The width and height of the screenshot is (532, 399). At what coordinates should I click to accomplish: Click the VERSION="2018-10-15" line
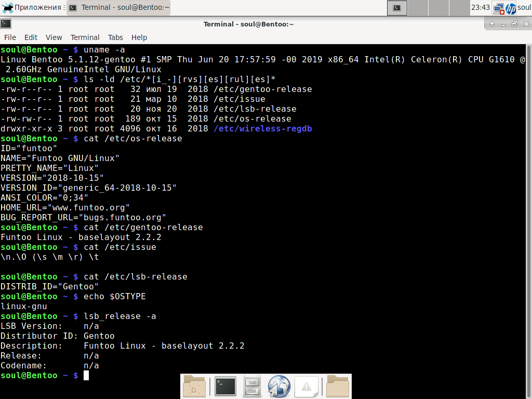(52, 178)
